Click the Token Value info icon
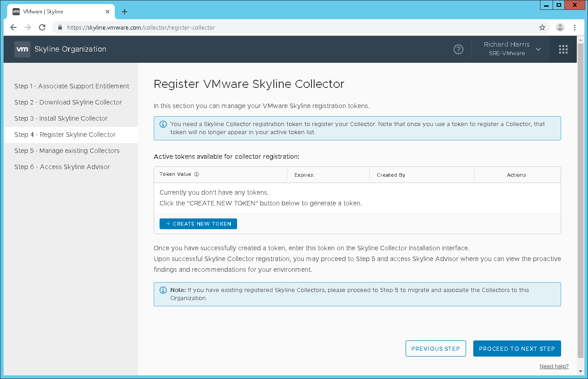This screenshot has width=588, height=379. [196, 174]
